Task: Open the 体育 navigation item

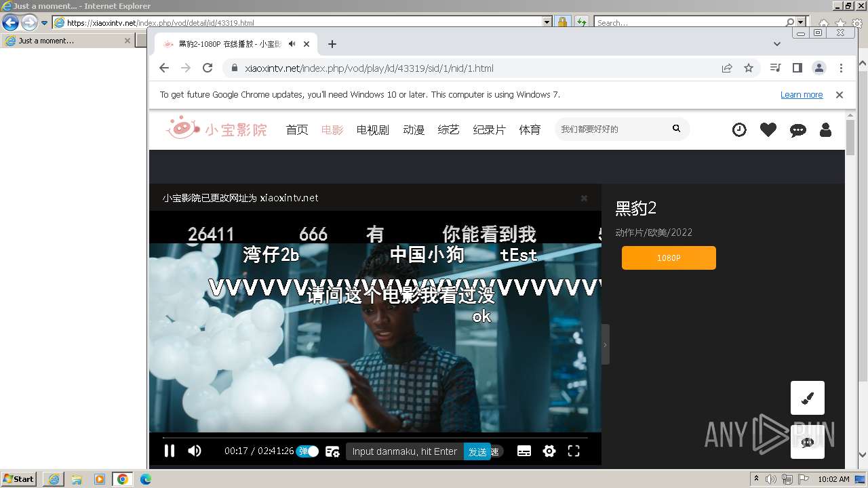Action: [x=530, y=129]
